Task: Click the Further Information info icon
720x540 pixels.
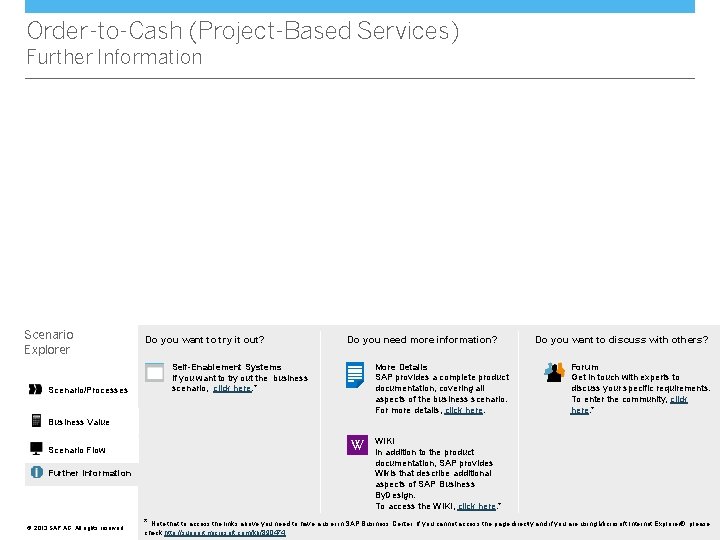Action: 37,472
